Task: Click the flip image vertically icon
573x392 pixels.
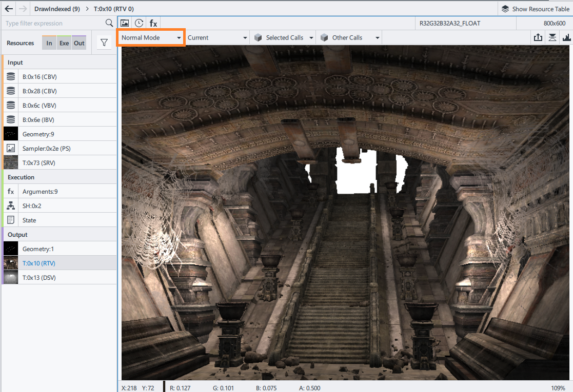Action: point(552,37)
